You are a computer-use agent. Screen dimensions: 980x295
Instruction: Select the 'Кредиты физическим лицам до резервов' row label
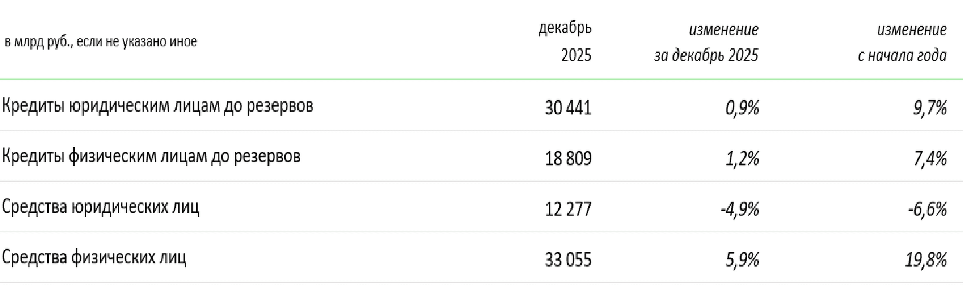[151, 157]
